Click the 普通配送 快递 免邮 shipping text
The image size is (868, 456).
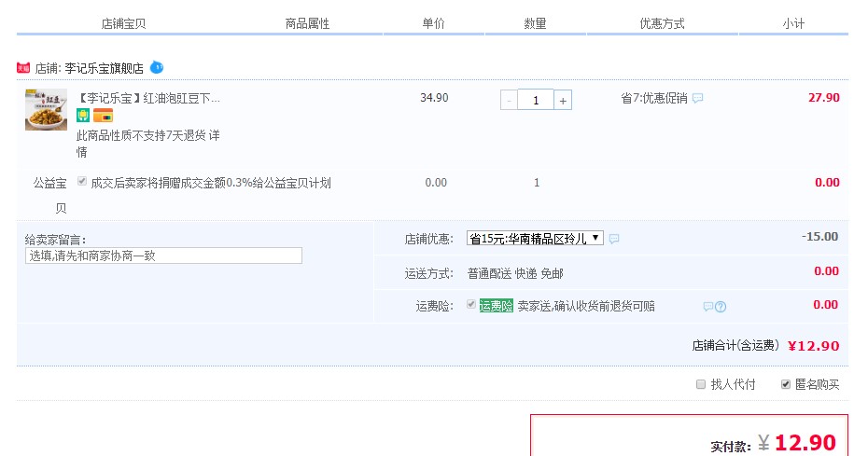coord(515,273)
